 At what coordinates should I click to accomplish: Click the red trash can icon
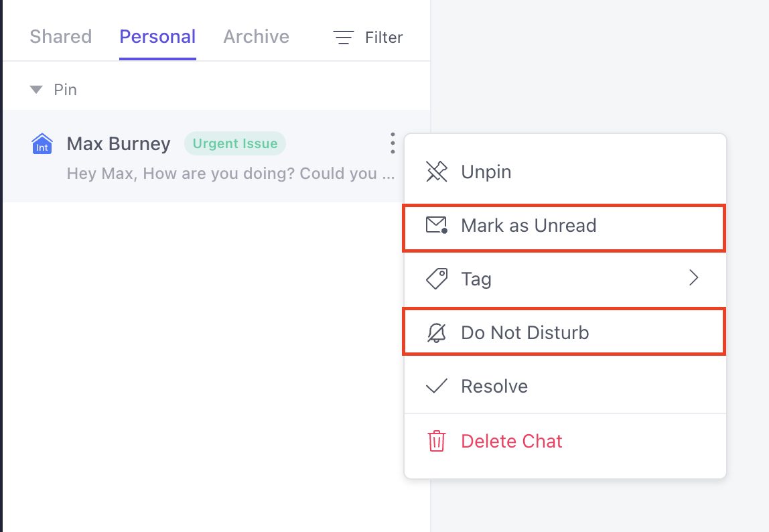tap(437, 441)
